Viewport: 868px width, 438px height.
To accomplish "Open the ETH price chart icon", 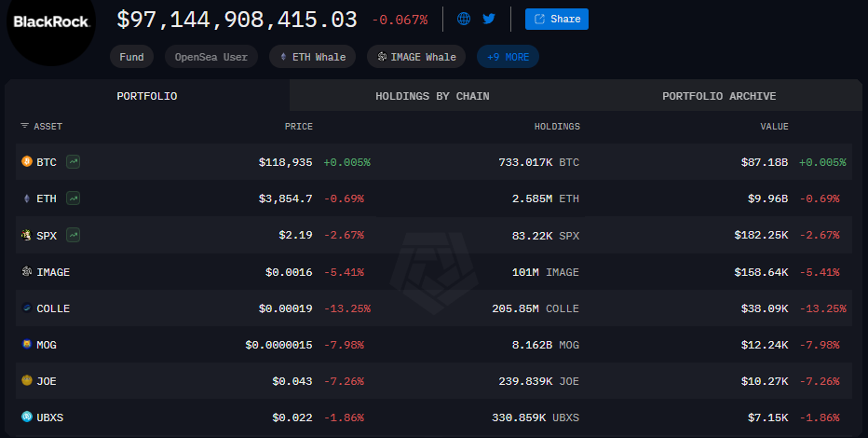I will 73,198.
